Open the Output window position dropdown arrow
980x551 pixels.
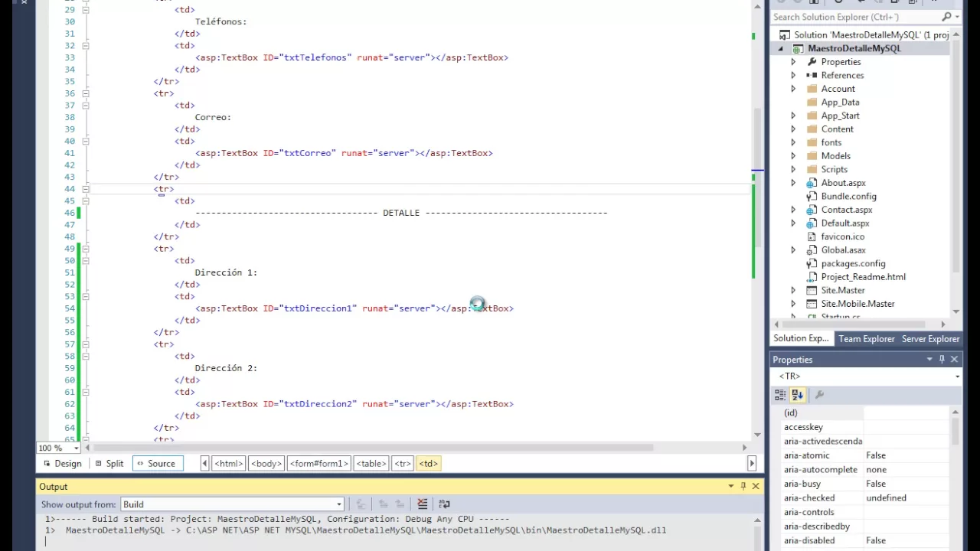(x=730, y=486)
